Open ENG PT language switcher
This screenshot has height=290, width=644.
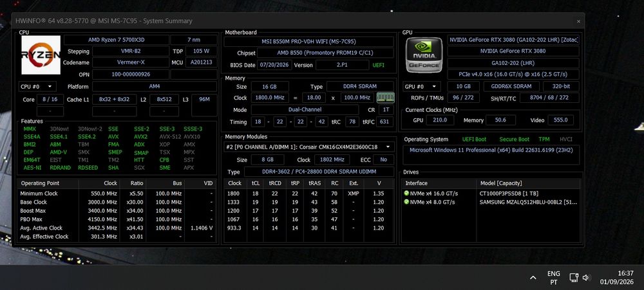(x=554, y=278)
